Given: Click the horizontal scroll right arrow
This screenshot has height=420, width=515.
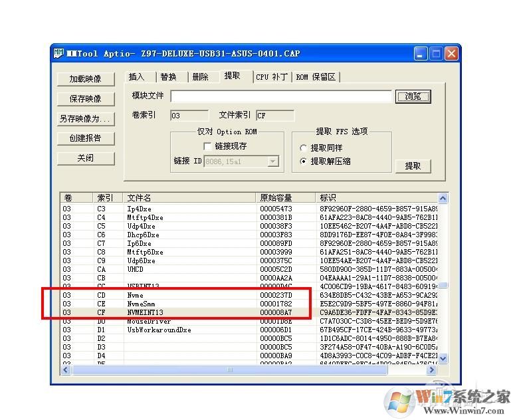Looking at the screenshot, I should [x=431, y=370].
